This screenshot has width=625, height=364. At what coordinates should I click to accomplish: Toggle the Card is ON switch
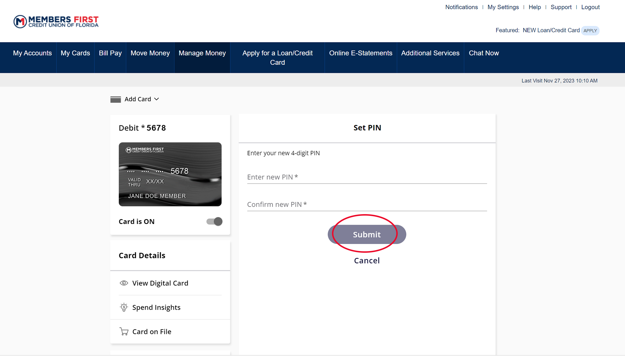[x=214, y=221]
